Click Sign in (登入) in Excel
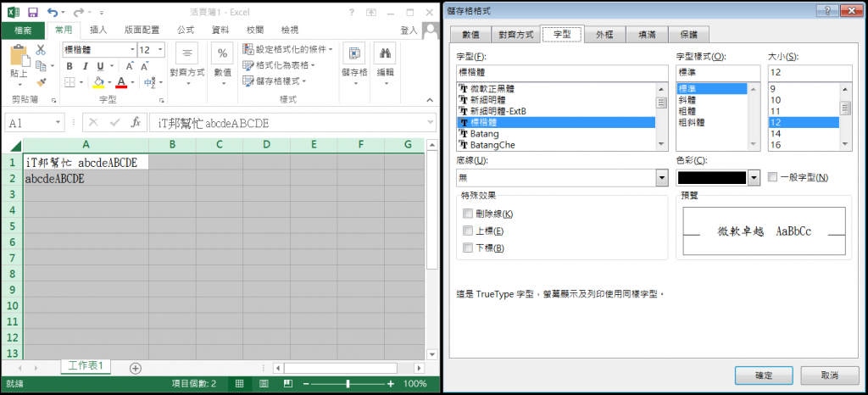This screenshot has height=395, width=868. coord(409,31)
